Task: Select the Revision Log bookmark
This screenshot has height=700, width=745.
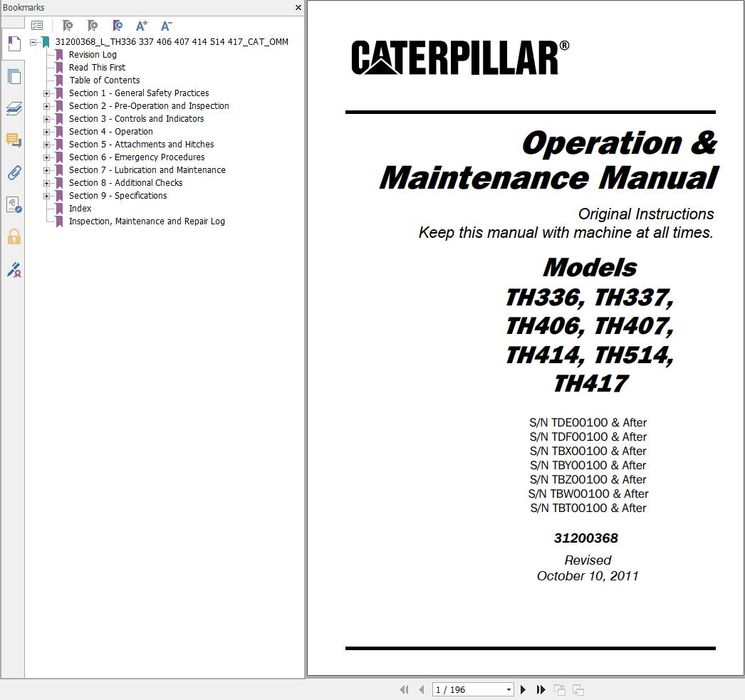Action: click(x=93, y=54)
